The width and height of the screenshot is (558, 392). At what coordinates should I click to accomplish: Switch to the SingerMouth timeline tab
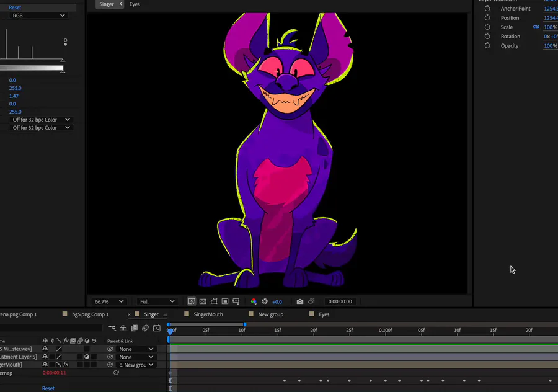pos(208,314)
